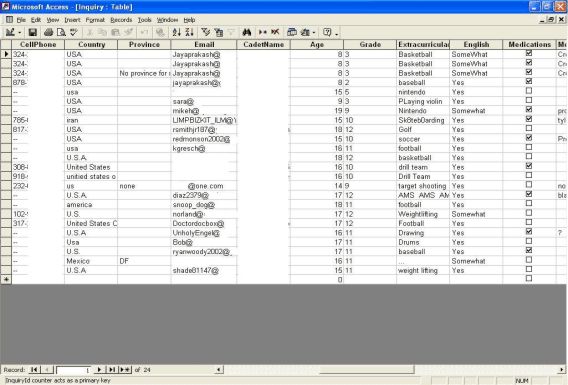568x385 pixels.
Task: Open the Insert menu
Action: (x=72, y=20)
